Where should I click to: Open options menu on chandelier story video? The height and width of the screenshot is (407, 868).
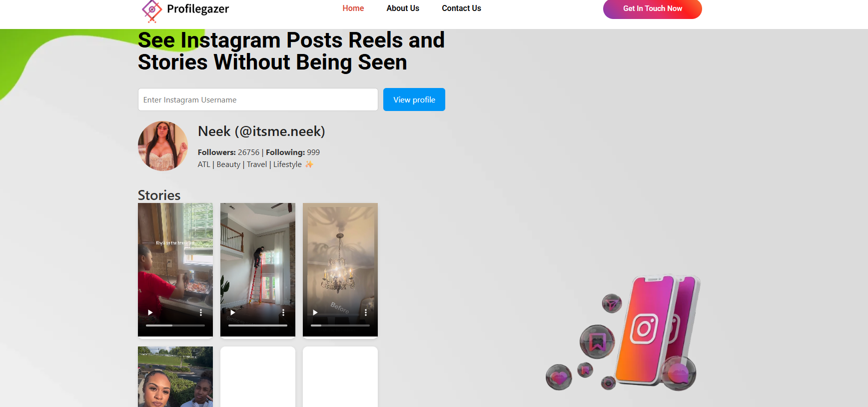point(366,312)
